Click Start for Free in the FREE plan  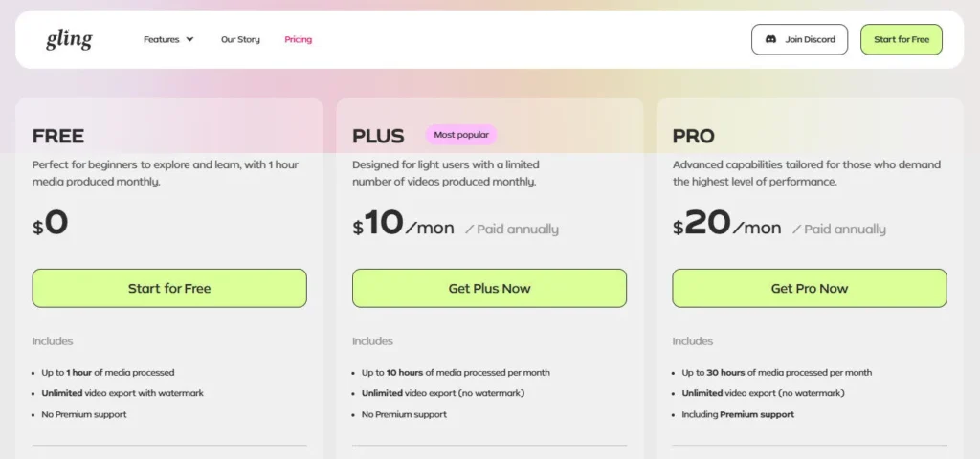pos(169,288)
